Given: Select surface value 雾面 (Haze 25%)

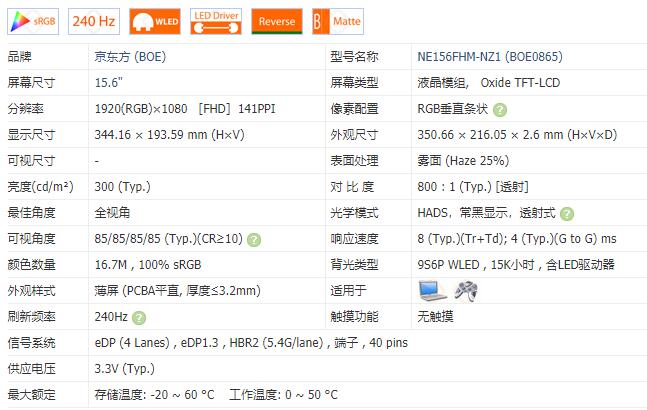Looking at the screenshot, I should pyautogui.click(x=463, y=160).
